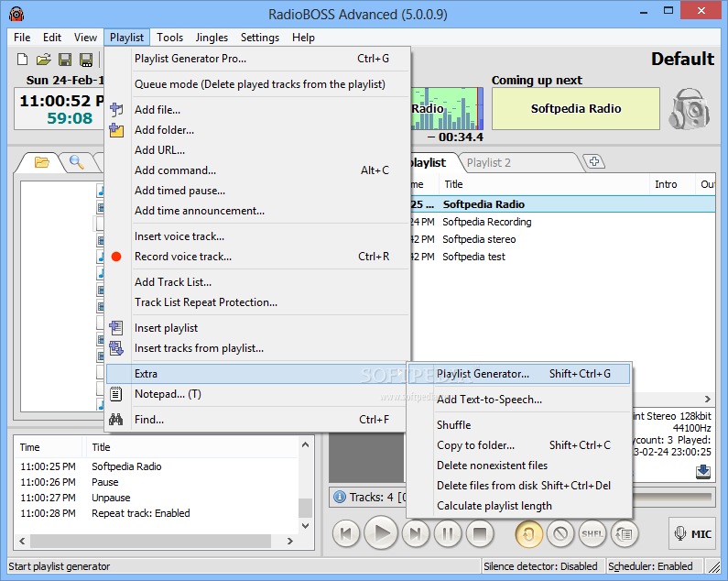Choose Add Text-to-Speech... submenu item
The width and height of the screenshot is (728, 581).
pyautogui.click(x=518, y=400)
